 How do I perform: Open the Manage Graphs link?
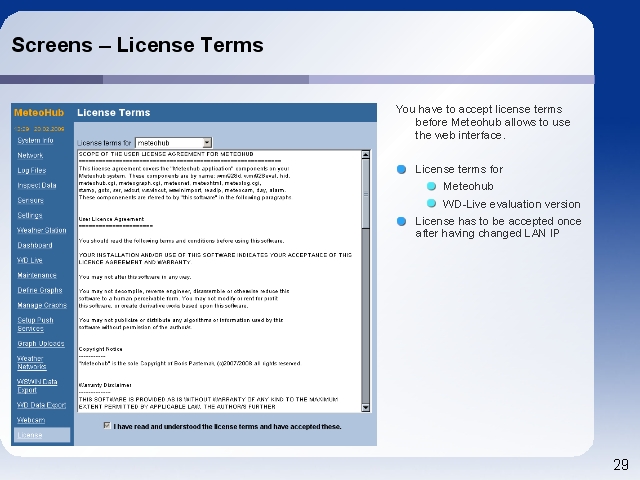tap(42, 305)
